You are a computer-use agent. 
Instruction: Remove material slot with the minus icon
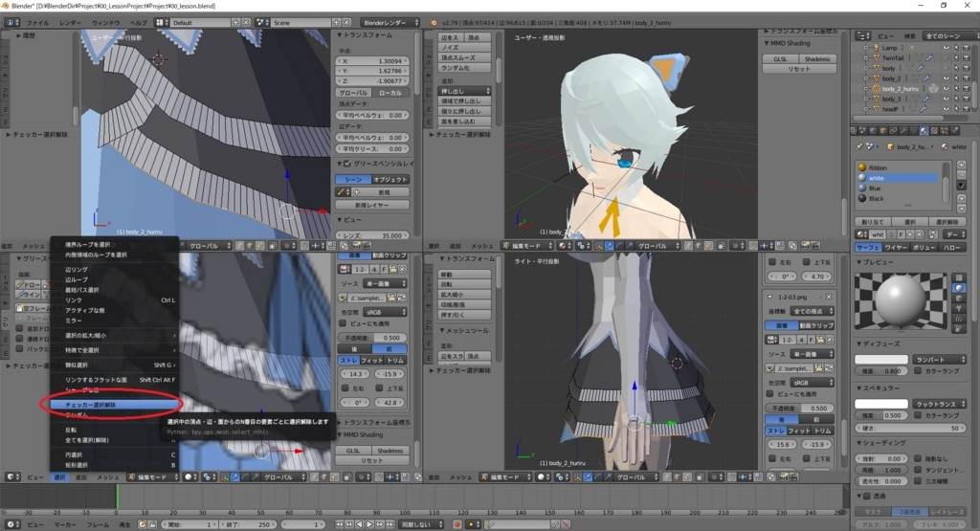pos(961,175)
